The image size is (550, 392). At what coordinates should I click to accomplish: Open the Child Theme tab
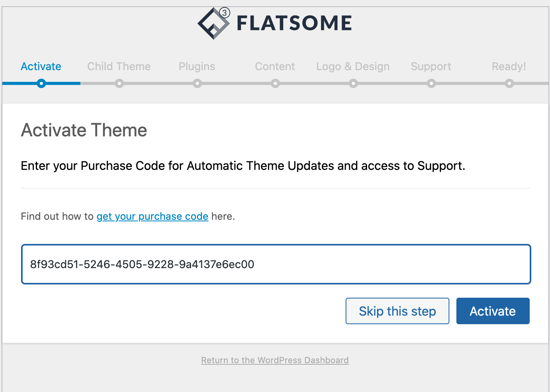pyautogui.click(x=119, y=67)
